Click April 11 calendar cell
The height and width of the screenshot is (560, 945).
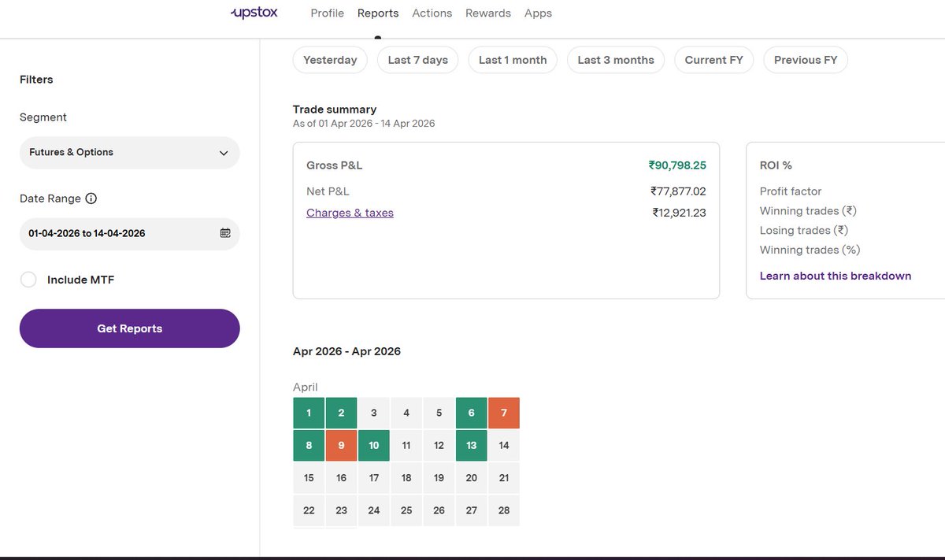click(406, 445)
